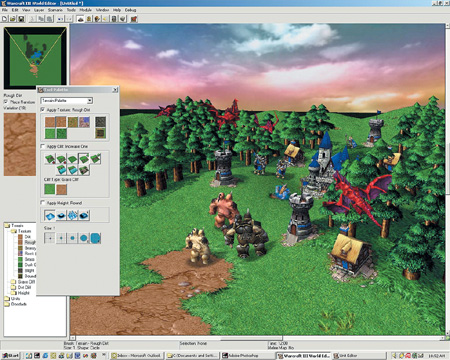450x360 pixels.
Task: Choose the largest brush size
Action: coord(95,238)
